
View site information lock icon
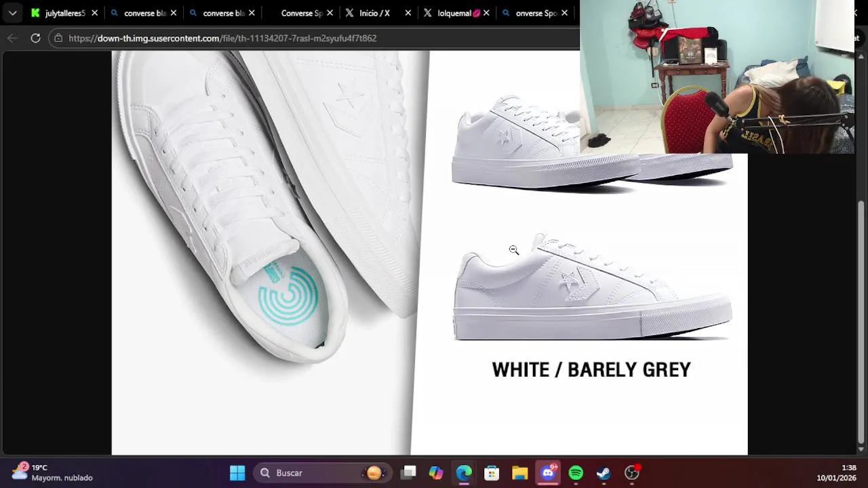[x=58, y=38]
